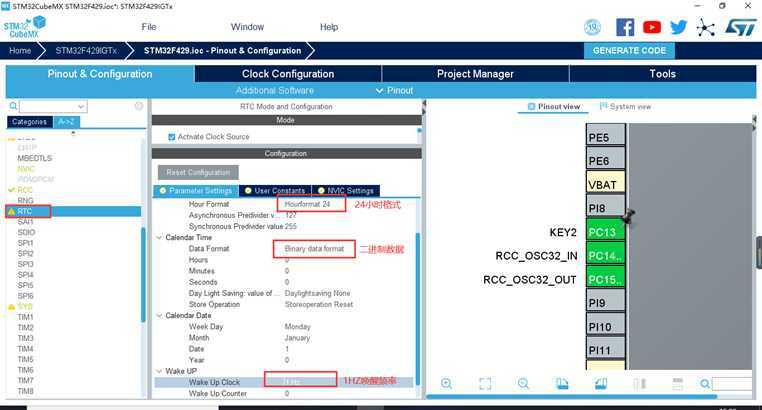Click the STM32CubeMX logo
The height and width of the screenshot is (410, 762).
tap(25, 27)
